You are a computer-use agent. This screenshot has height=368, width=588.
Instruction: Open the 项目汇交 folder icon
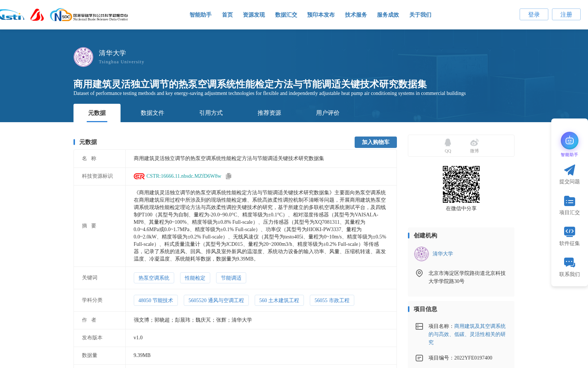(570, 201)
